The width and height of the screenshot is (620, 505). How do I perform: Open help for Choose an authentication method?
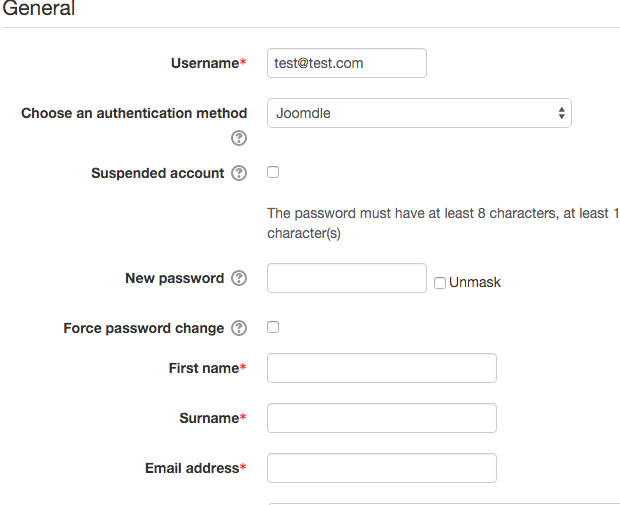(x=239, y=138)
